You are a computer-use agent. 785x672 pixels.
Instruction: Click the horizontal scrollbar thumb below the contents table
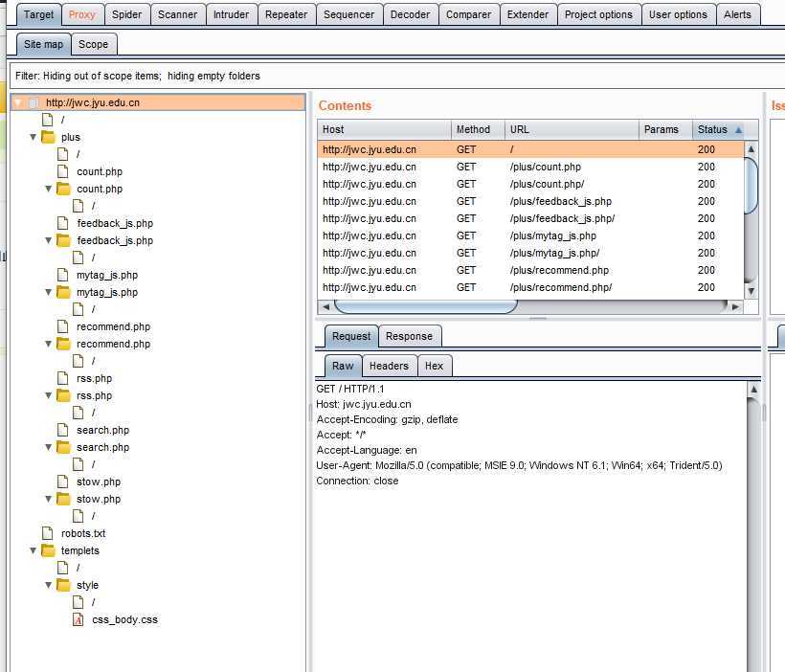click(x=426, y=306)
